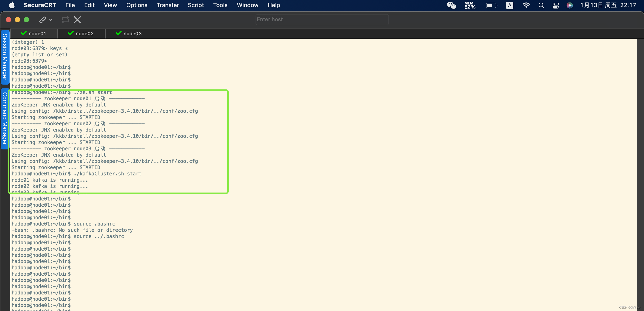Click the date and time display
The width and height of the screenshot is (644, 311).
pyautogui.click(x=608, y=5)
